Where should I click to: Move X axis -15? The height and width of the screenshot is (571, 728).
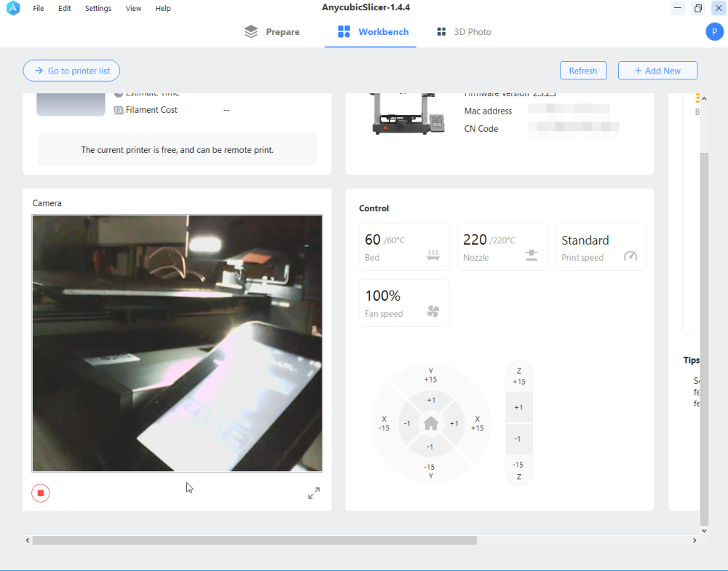click(x=384, y=423)
